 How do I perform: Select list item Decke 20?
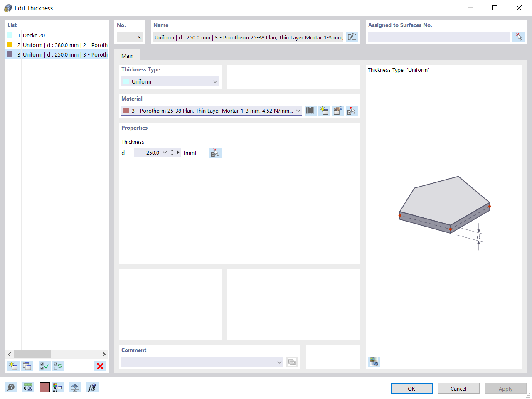[57, 35]
